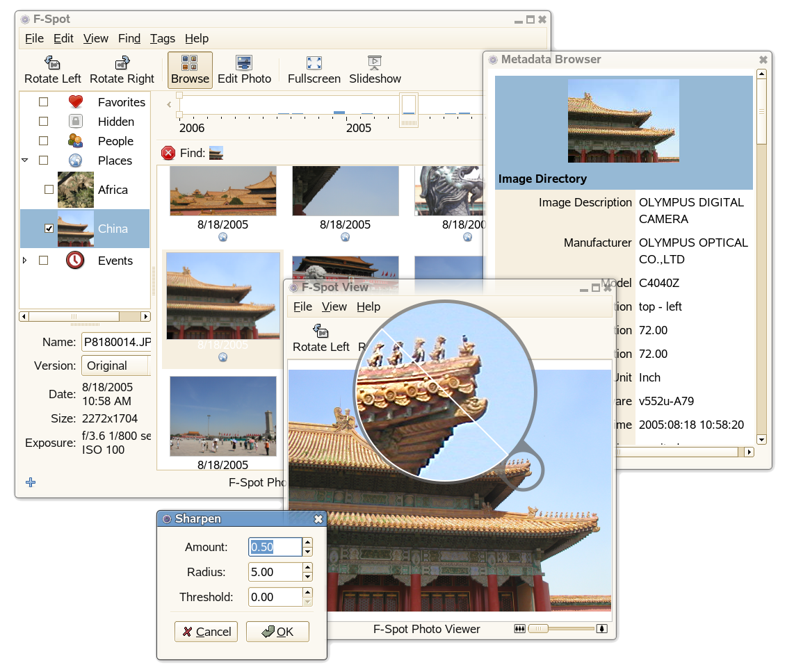Click Rotate Left in F-Spot View window
794x672 pixels.
pos(321,338)
